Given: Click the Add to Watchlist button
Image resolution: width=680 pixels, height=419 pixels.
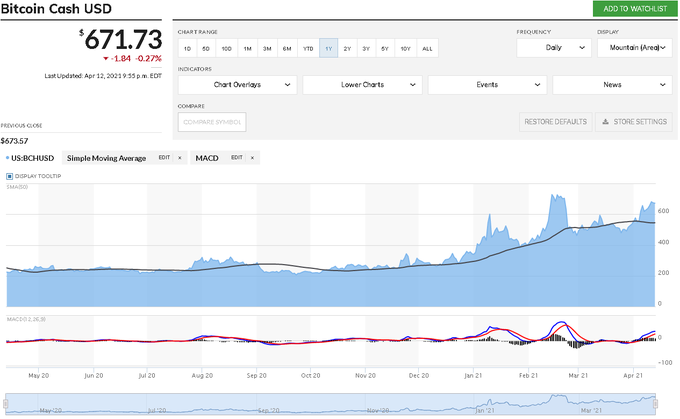Looking at the screenshot, I should [x=635, y=9].
